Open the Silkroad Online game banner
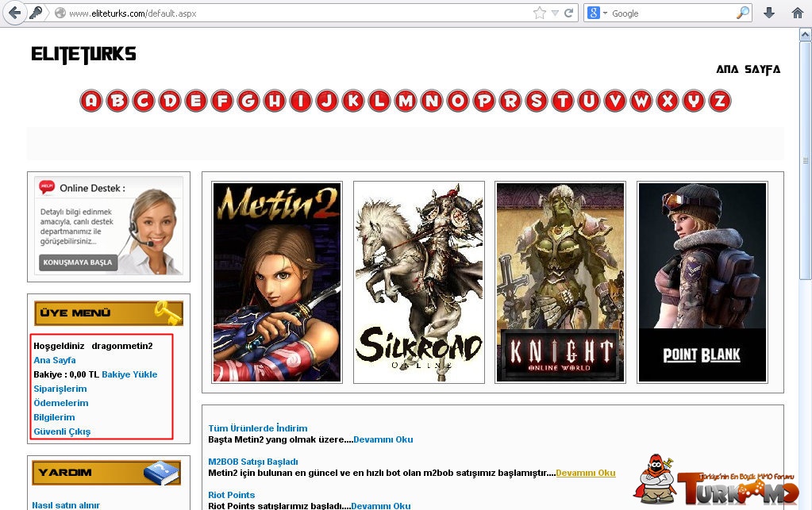 pyautogui.click(x=419, y=282)
